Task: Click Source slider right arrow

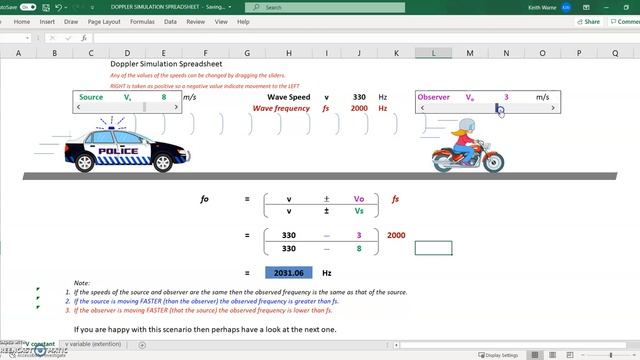Action: tap(176, 107)
